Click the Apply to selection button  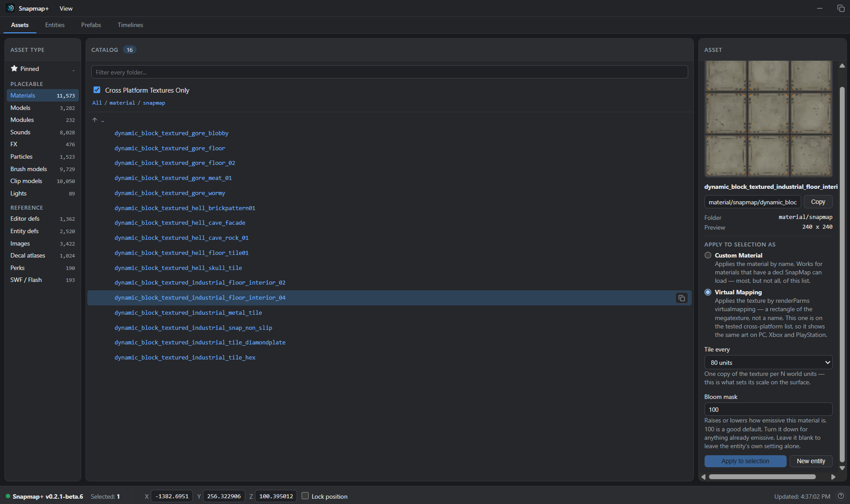745,461
